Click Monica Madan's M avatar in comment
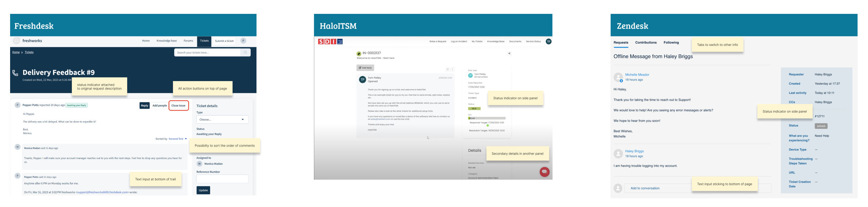 pos(18,147)
